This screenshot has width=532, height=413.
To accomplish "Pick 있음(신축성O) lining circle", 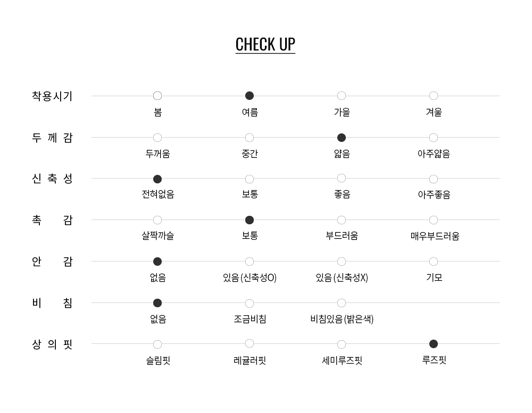I will (x=250, y=262).
